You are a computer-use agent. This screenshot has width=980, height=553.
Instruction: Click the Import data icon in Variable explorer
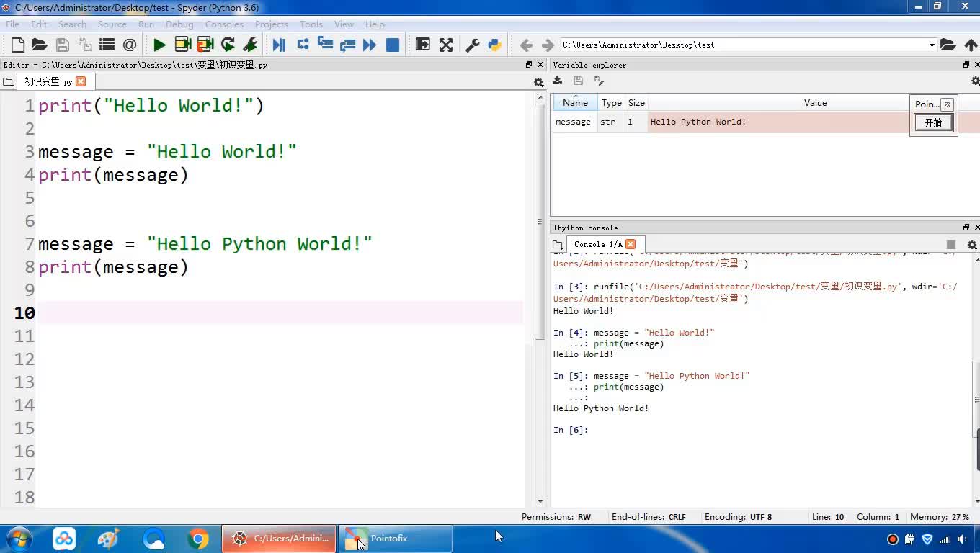pos(558,81)
